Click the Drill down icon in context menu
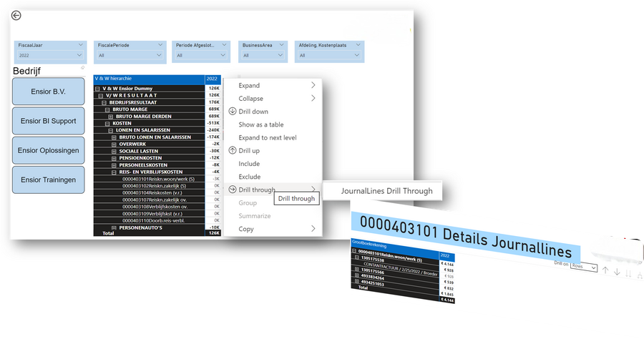Screen dimensions: 644x339 point(232,112)
